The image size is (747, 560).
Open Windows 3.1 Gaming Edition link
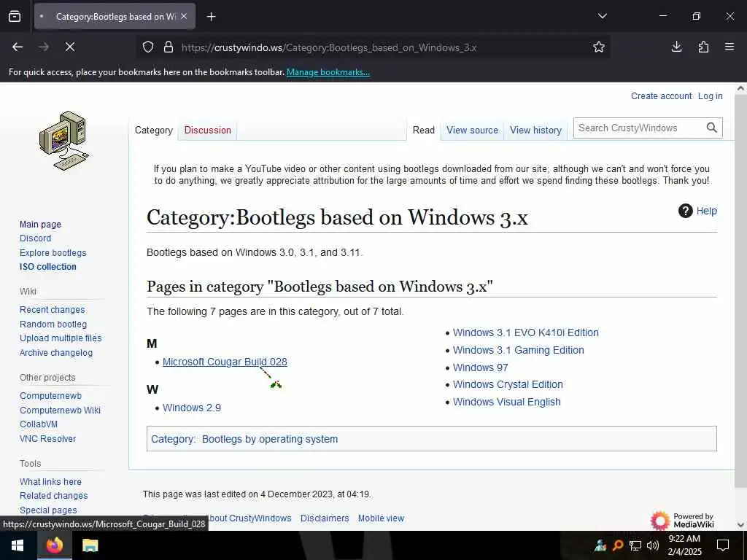(x=519, y=350)
